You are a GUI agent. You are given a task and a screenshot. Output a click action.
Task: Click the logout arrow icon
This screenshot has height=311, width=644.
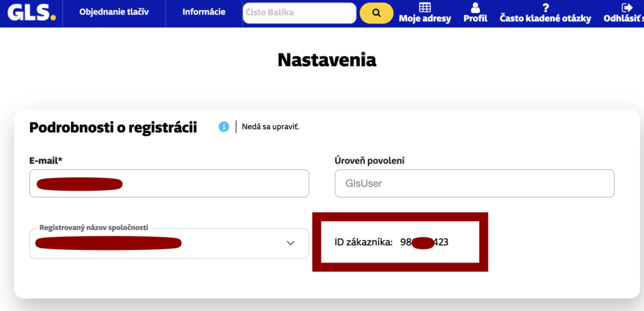click(626, 7)
